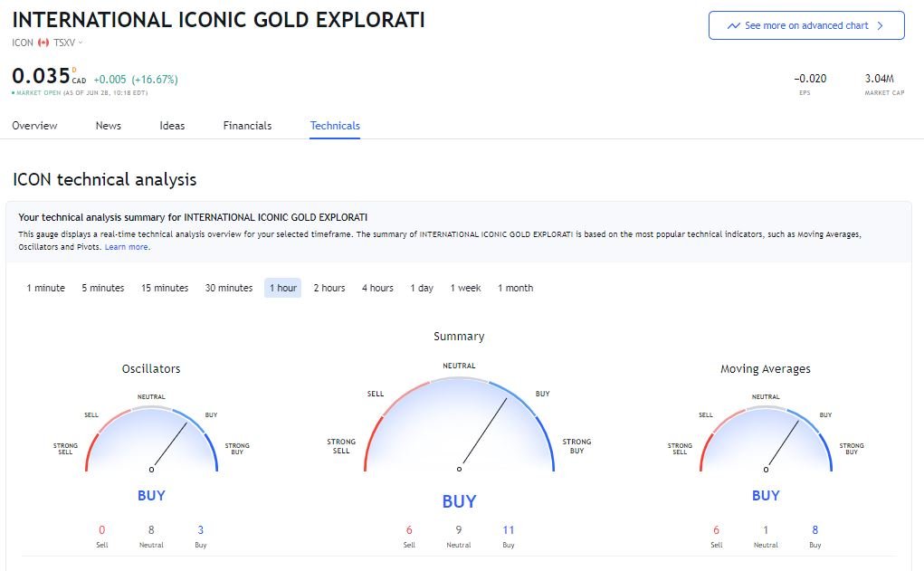
Task: Click the Summary Neutral count 9
Action: [459, 530]
